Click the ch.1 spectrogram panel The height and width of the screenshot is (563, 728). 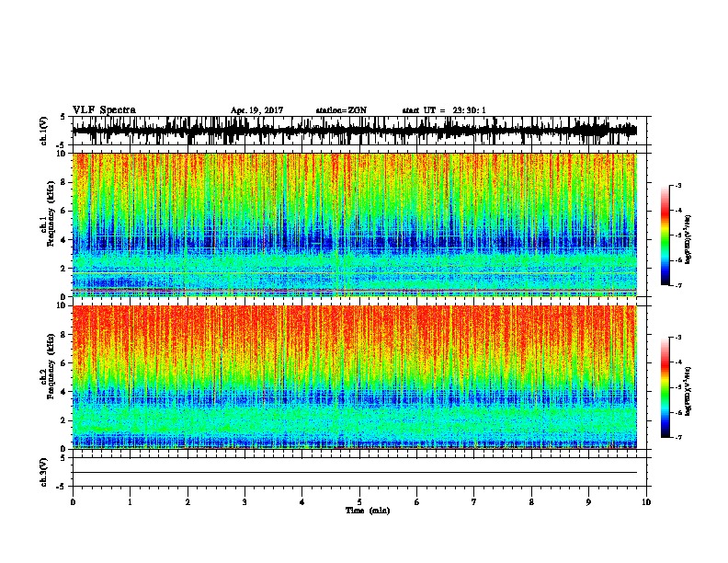tap(355, 224)
